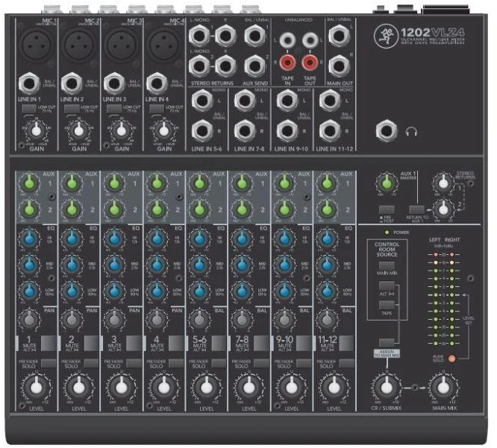Click the channel 4 GAIN knob
The image size is (497, 448).
click(163, 130)
